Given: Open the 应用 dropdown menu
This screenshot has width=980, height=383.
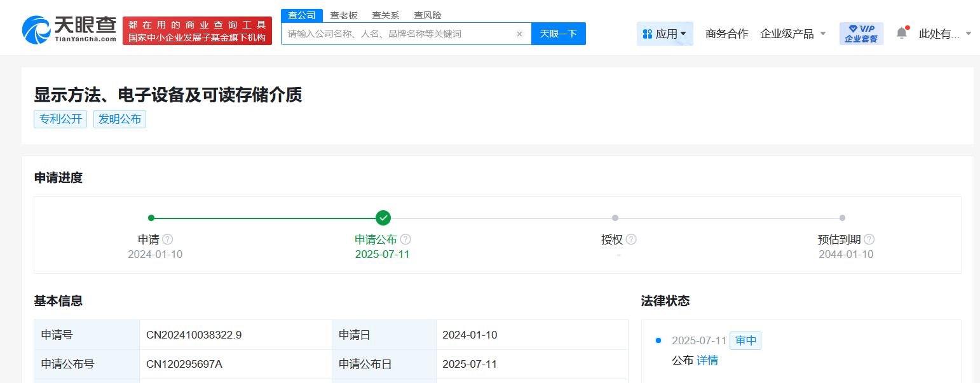Looking at the screenshot, I should pos(665,34).
